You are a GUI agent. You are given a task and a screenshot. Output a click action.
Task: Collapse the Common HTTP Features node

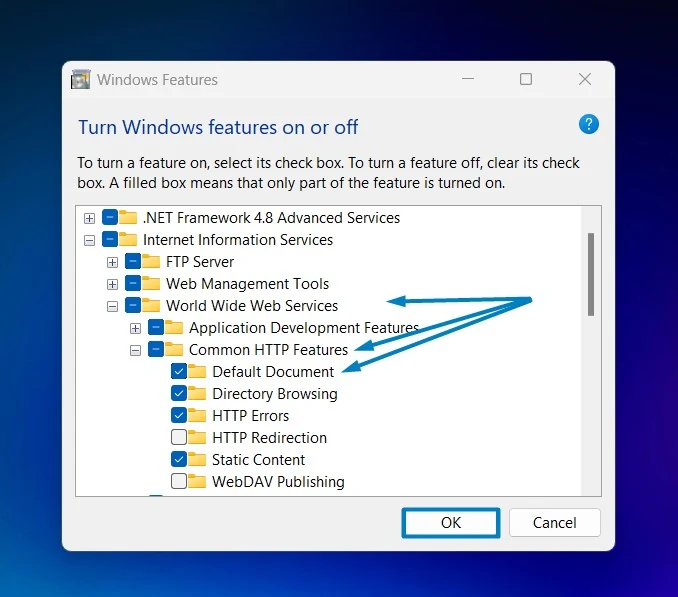click(x=135, y=351)
